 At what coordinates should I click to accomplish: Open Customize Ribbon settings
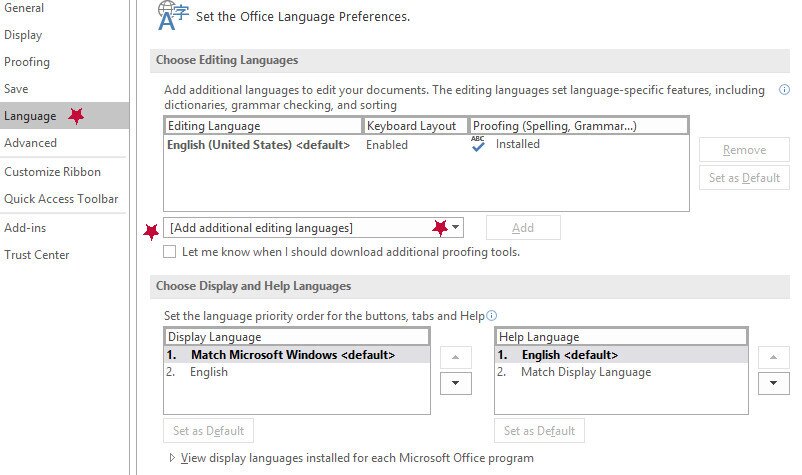pyautogui.click(x=52, y=171)
